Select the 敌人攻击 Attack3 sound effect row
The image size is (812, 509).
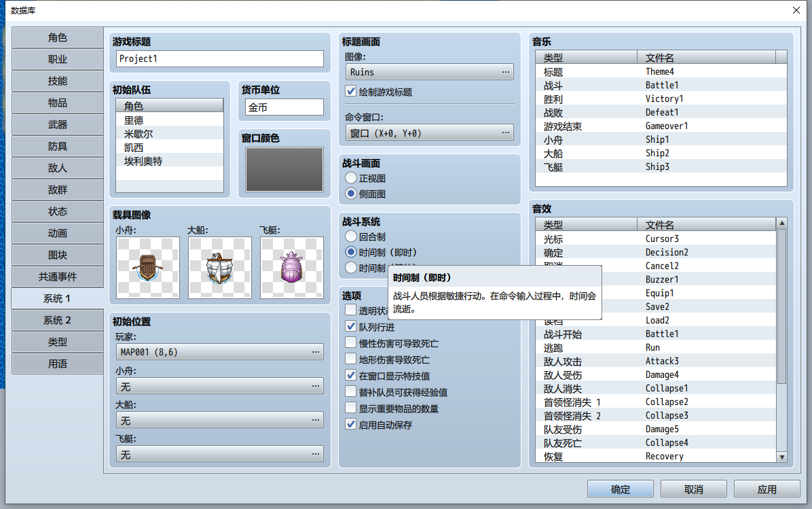pos(656,361)
